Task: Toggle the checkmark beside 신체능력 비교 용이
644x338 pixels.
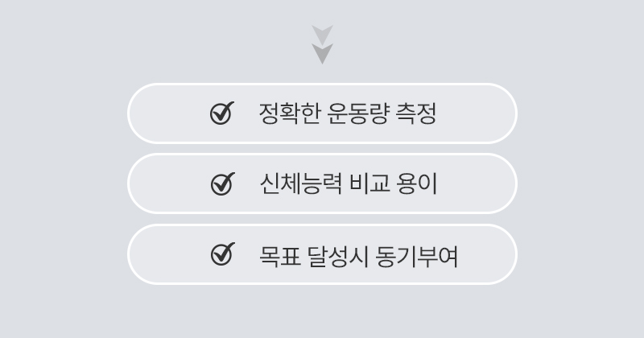Action: click(221, 183)
